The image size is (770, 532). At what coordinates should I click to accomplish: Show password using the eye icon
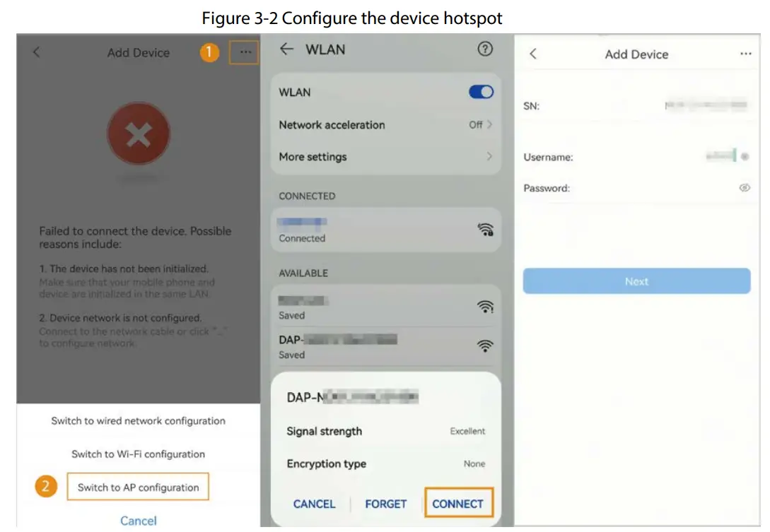point(745,188)
